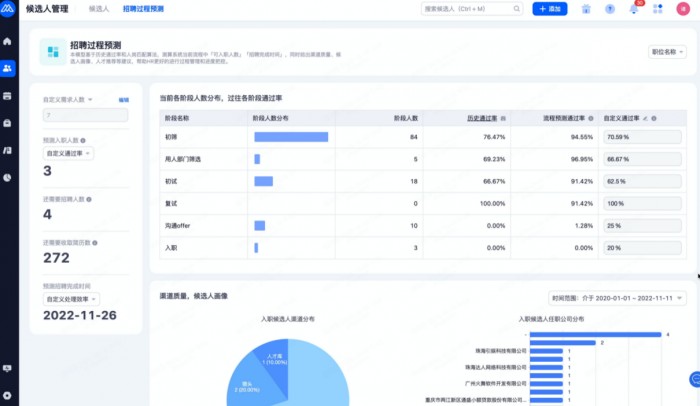Click the 编辑 link beside 自定义需求人数

[124, 100]
